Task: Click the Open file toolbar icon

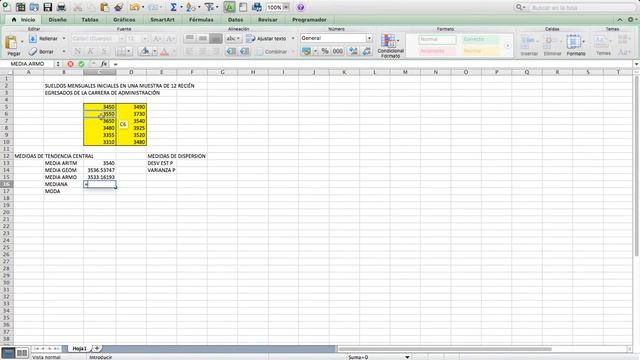Action: coord(34,7)
